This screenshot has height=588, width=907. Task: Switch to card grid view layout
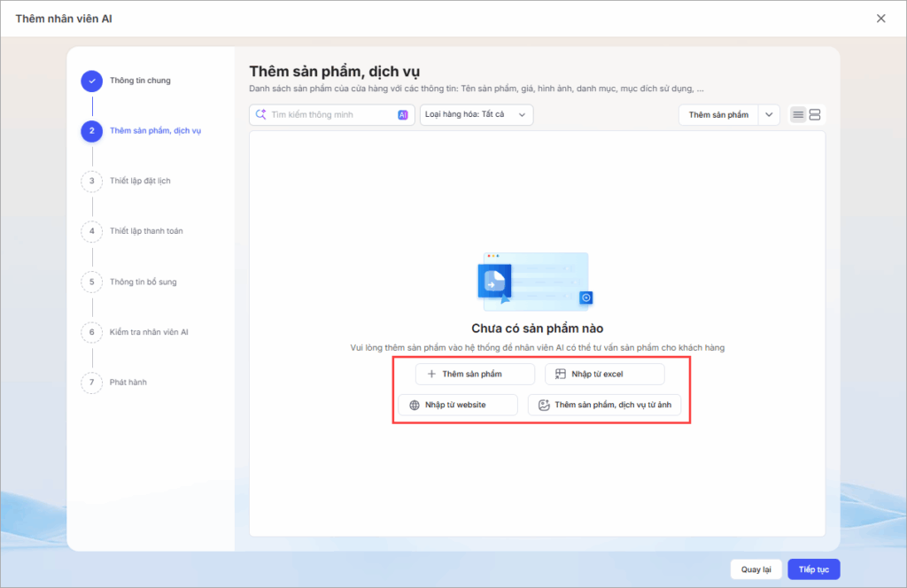(815, 115)
